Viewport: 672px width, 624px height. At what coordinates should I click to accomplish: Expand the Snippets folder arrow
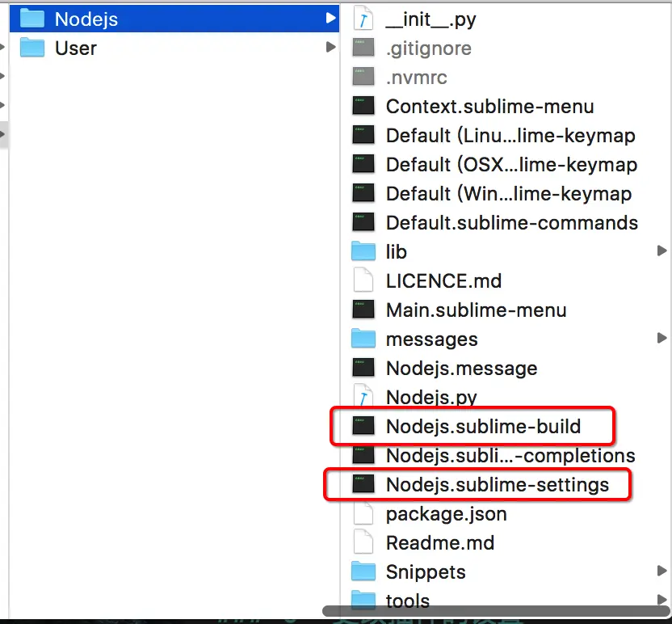pos(661,571)
